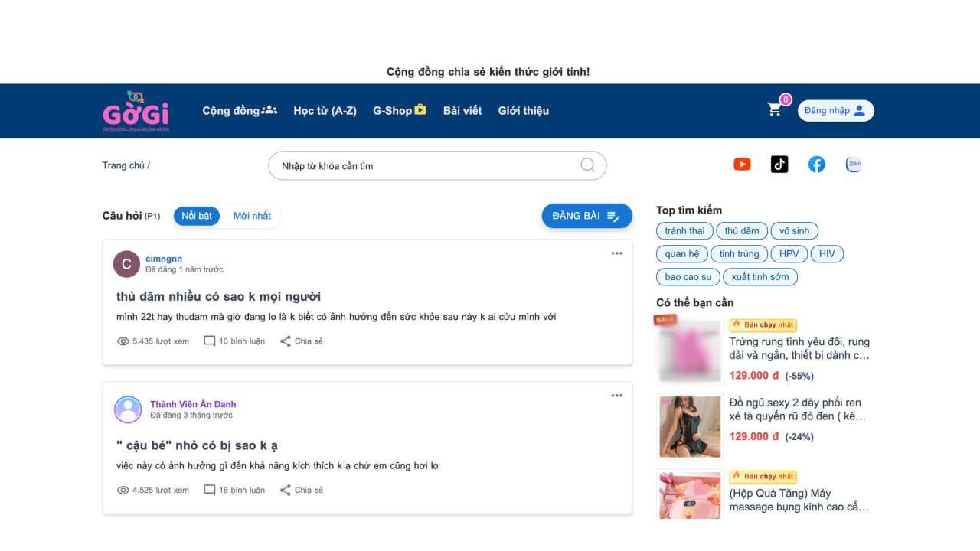The image size is (980, 551).
Task: Click the GoGi home logo
Action: click(136, 110)
